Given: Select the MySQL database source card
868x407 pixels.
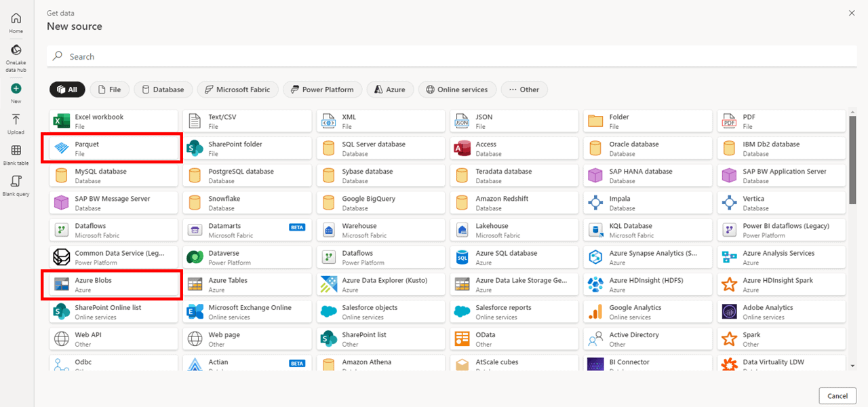Looking at the screenshot, I should [x=113, y=176].
